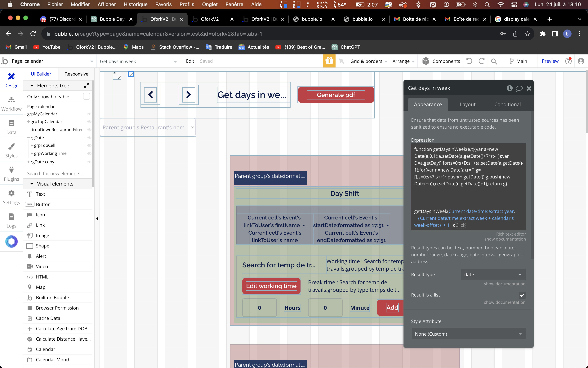Open the Historique menu in menu bar

(x=135, y=4)
